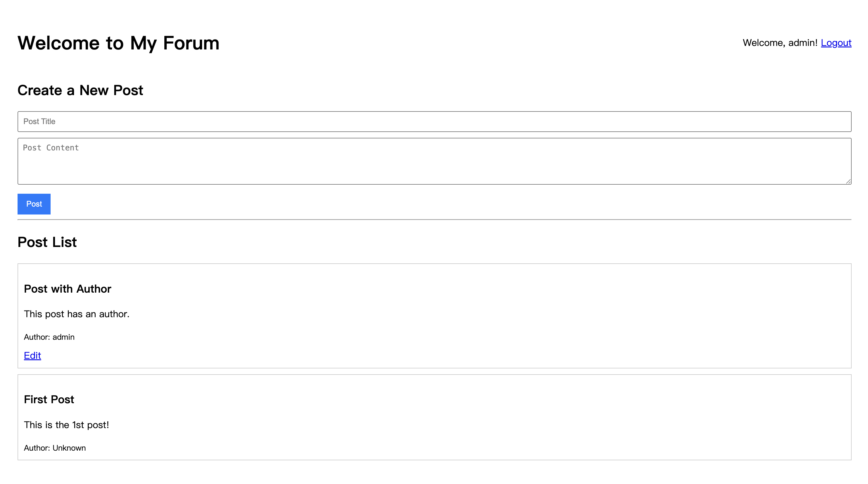Click the 'Author: admin' label
Image resolution: width=868 pixels, height=484 pixels.
49,337
